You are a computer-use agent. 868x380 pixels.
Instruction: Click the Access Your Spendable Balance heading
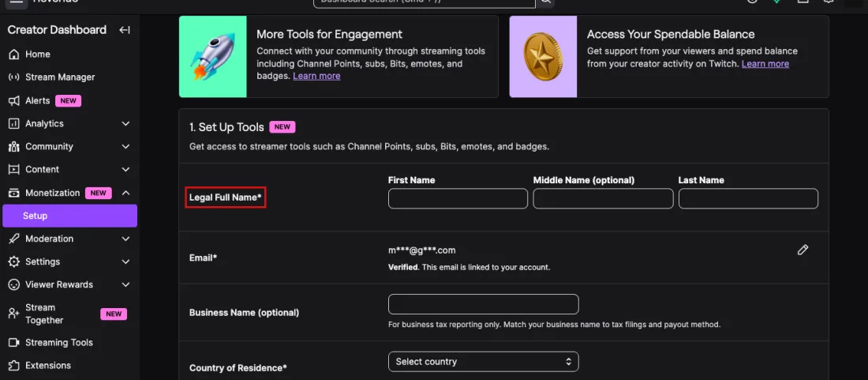[x=671, y=34]
